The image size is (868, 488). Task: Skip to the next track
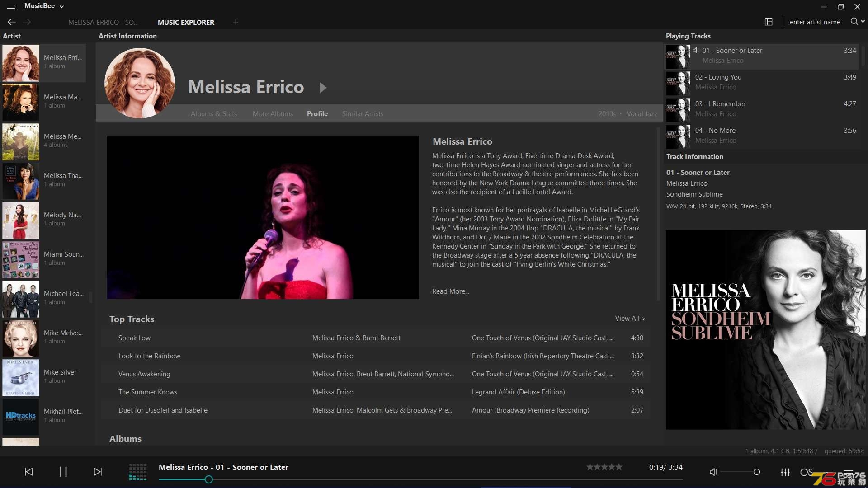tap(98, 472)
